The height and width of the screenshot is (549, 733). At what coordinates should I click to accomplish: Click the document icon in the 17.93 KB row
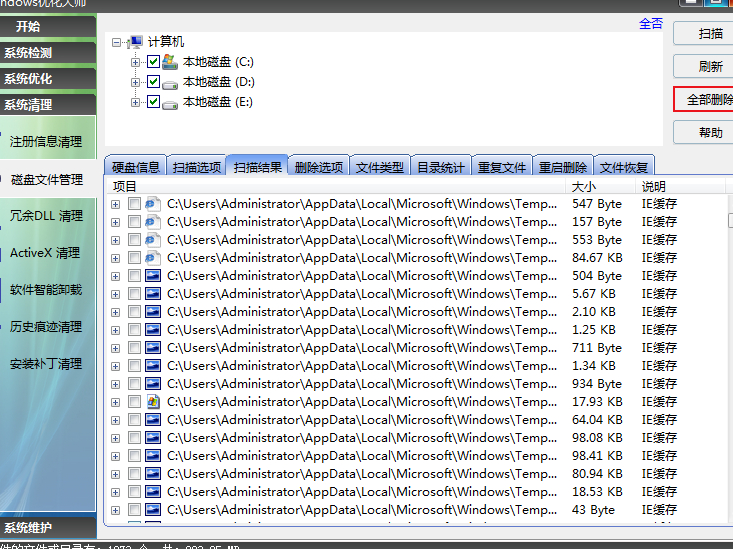coord(153,402)
